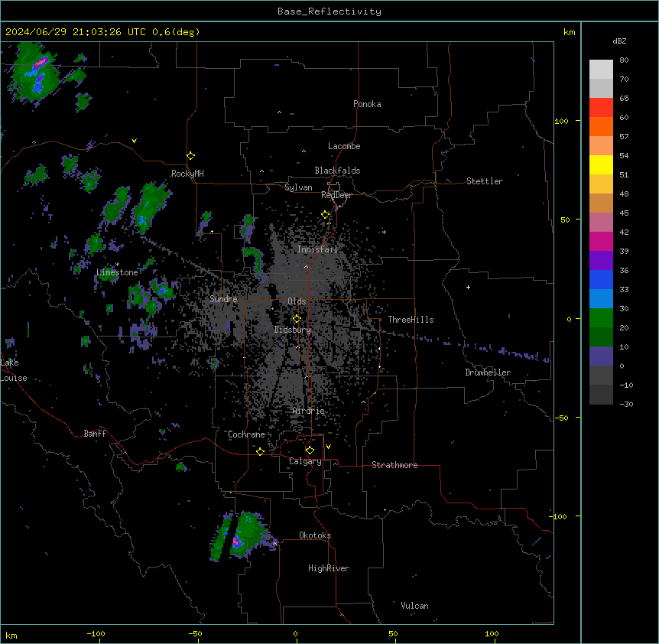Click the yellow diamond marker beside Cochrane

(x=260, y=451)
